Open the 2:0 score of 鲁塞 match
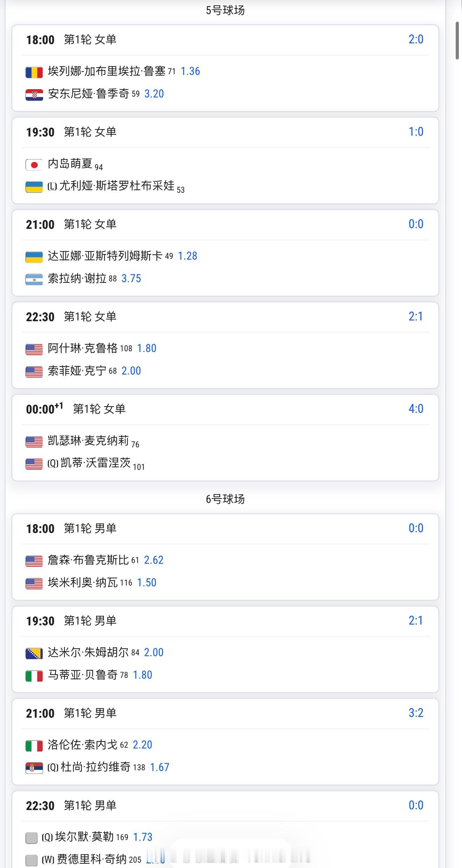 point(416,39)
